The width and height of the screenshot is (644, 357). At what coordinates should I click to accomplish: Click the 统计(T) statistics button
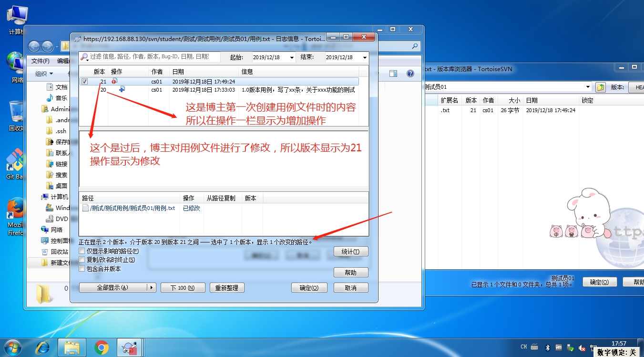[351, 252]
